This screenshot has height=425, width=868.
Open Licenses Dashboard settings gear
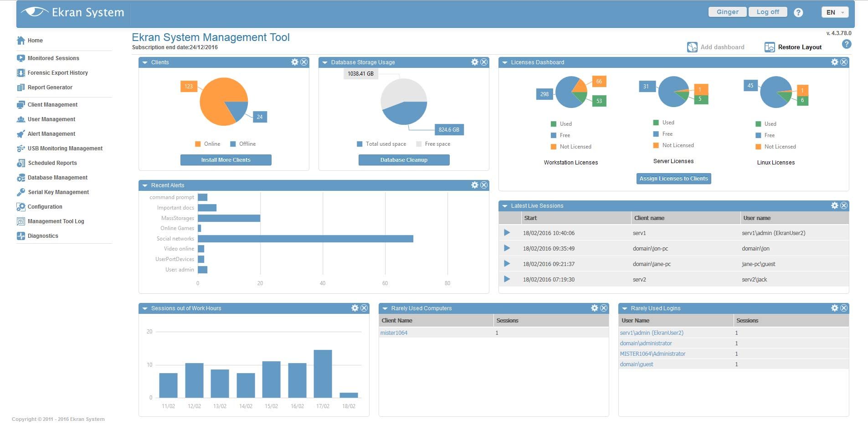click(835, 62)
